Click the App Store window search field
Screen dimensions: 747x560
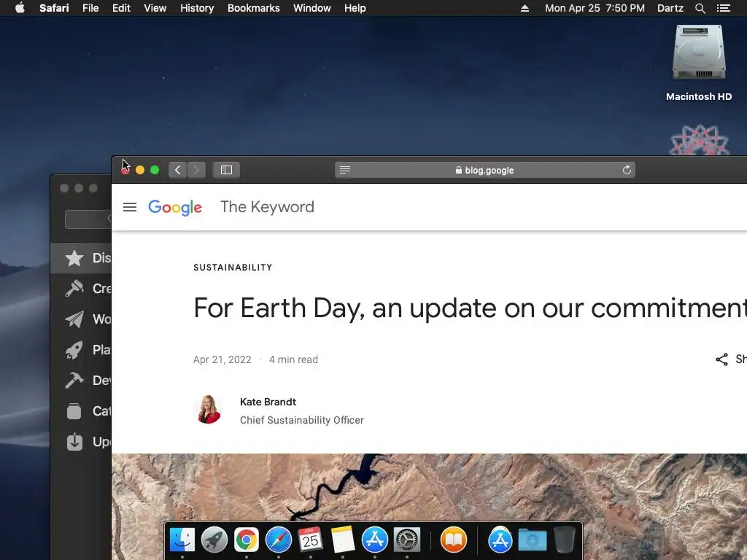[88, 219]
